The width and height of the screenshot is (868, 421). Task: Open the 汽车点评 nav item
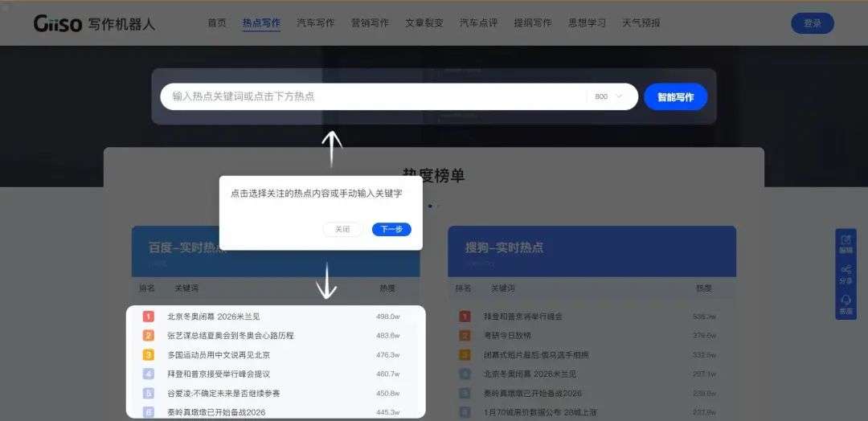pyautogui.click(x=478, y=23)
